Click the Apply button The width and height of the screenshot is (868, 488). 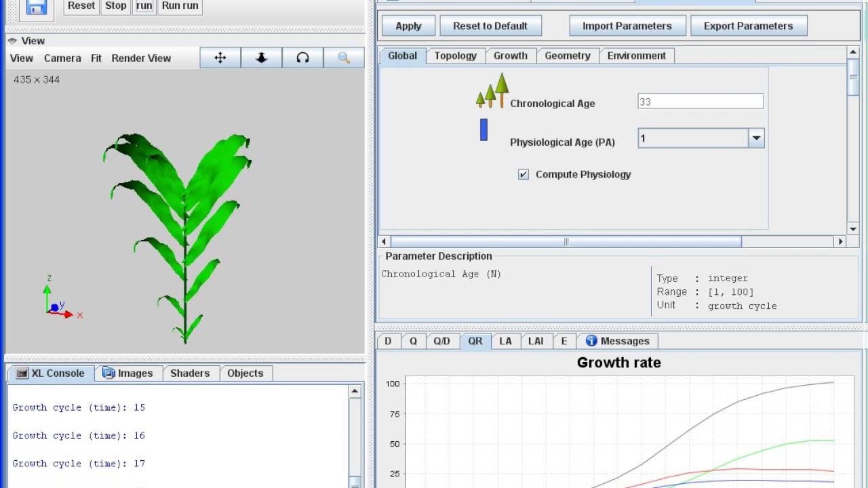[408, 26]
